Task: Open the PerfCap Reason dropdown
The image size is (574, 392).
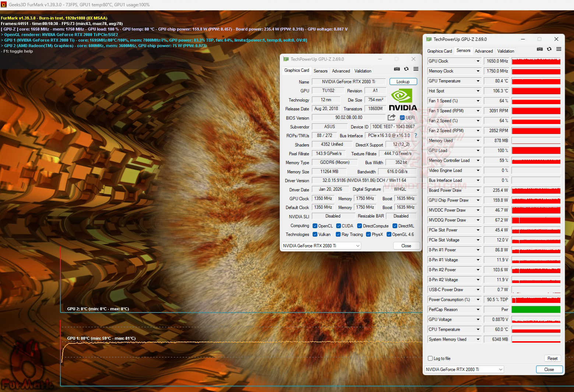Action: 478,310
